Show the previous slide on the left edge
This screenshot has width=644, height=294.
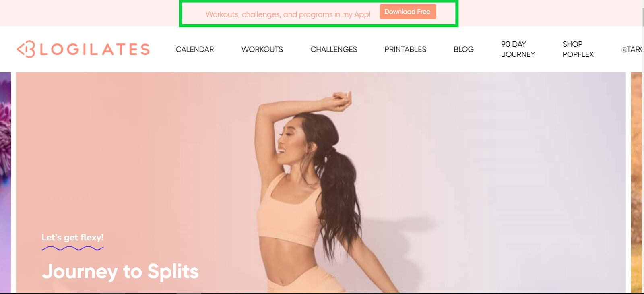(5, 182)
